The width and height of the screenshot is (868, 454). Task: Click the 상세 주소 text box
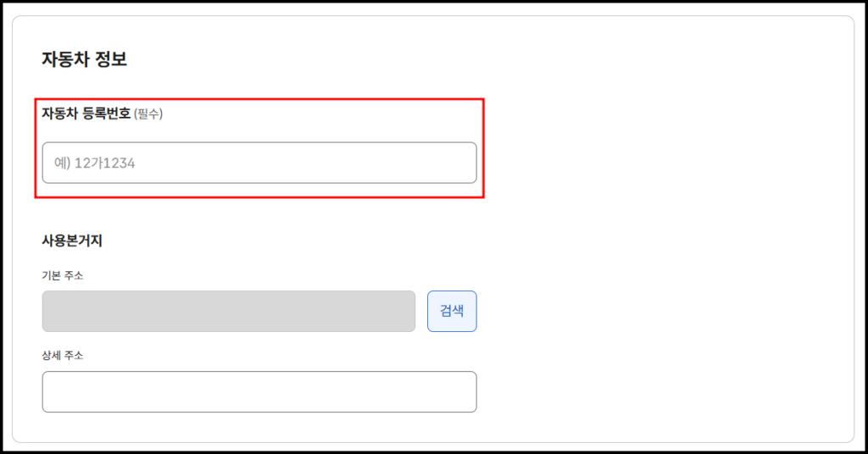click(259, 391)
